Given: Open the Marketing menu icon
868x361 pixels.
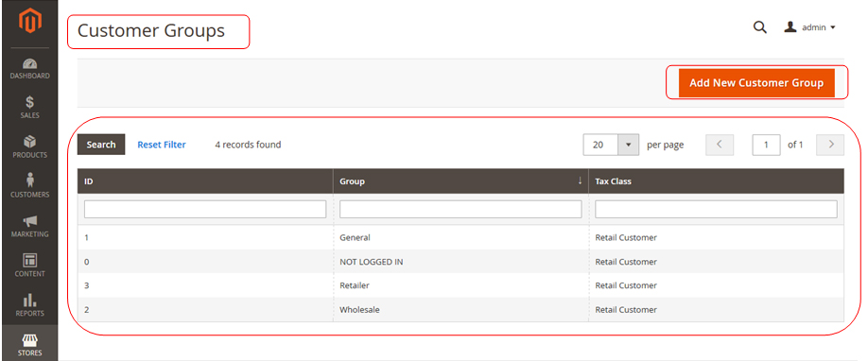Looking at the screenshot, I should point(29,226).
